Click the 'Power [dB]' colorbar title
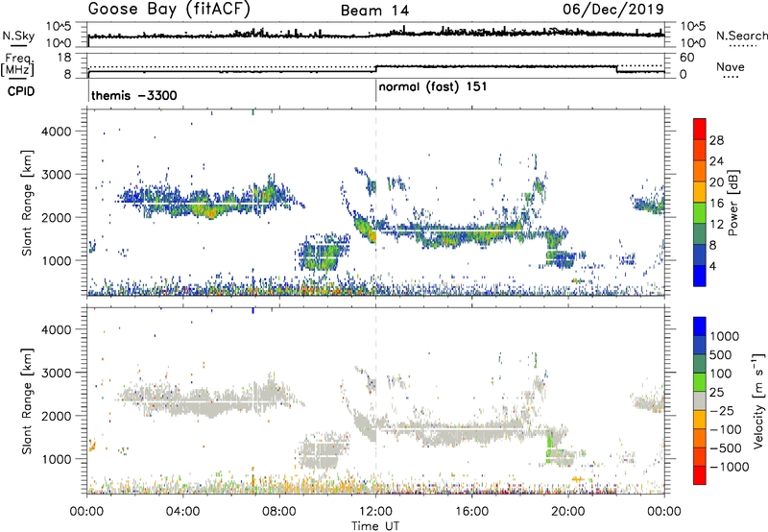The height and width of the screenshot is (532, 768). point(733,203)
